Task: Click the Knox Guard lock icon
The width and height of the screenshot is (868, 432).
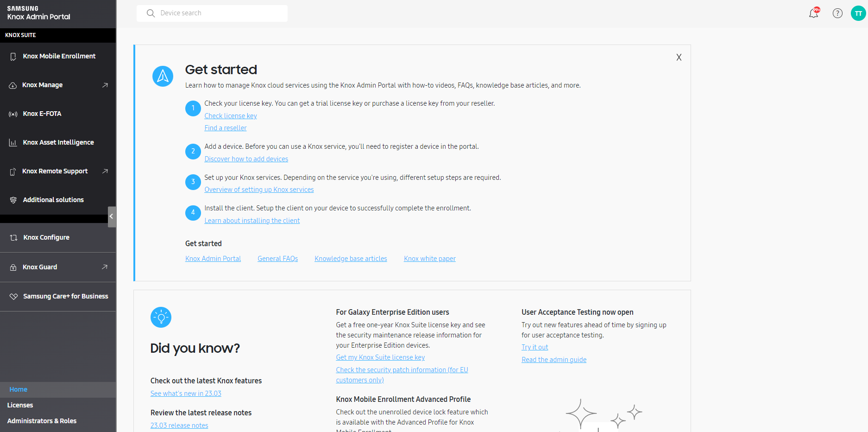Action: pos(13,267)
